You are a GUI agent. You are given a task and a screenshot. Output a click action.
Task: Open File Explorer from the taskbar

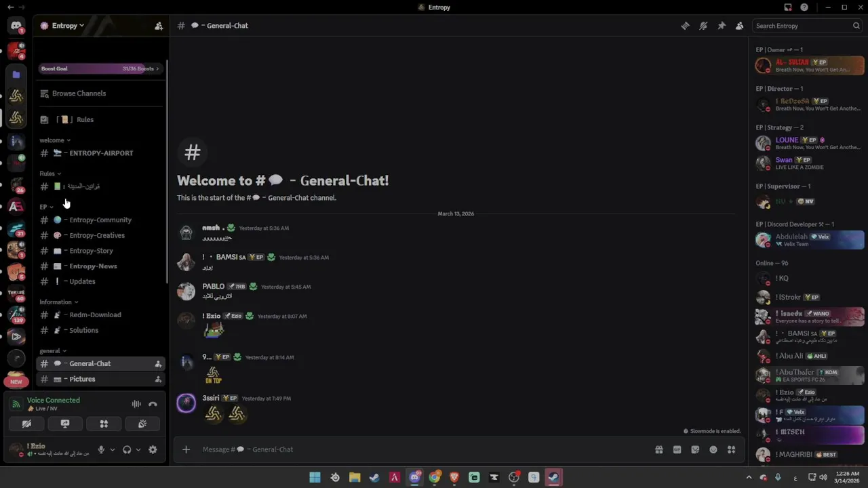(x=355, y=477)
